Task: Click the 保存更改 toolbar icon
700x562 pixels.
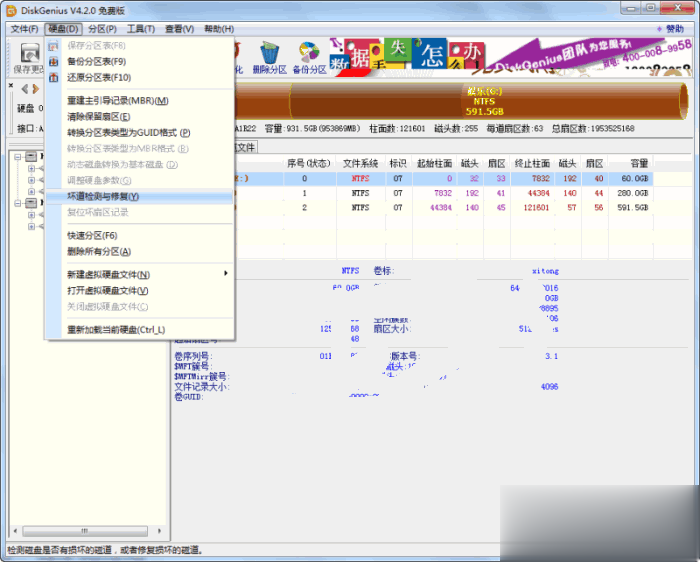Action: pyautogui.click(x=26, y=57)
